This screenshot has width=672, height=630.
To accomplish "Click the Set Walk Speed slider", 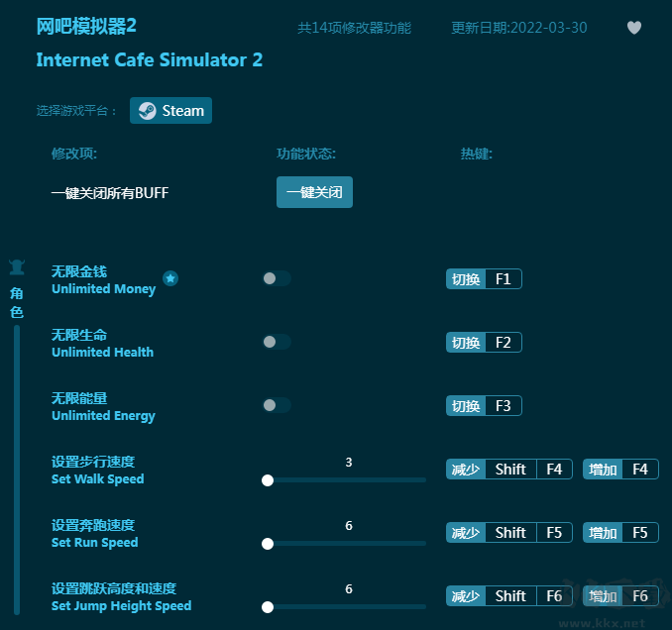I will [x=346, y=479].
